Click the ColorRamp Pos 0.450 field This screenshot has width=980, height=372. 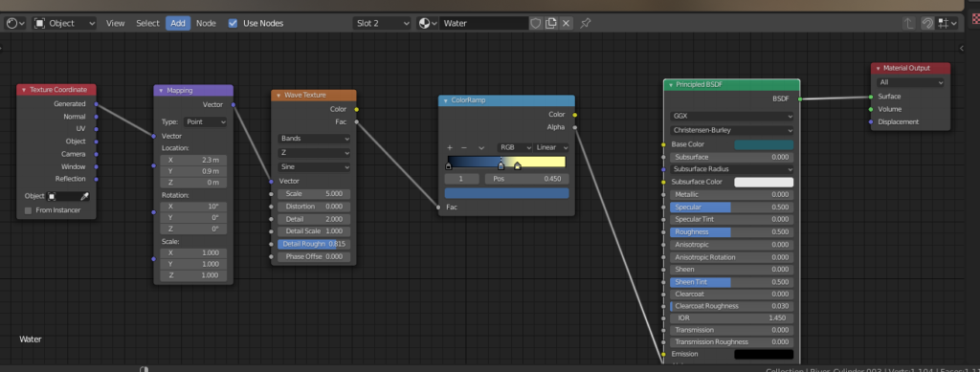[x=527, y=179]
